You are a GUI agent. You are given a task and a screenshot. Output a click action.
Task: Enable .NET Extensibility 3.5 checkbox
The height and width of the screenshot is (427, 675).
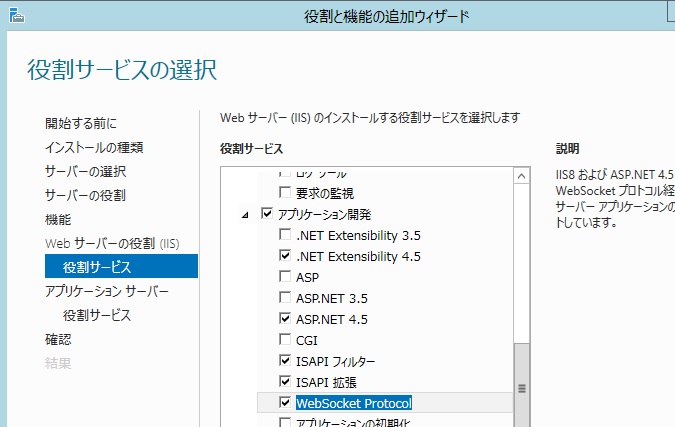pyautogui.click(x=285, y=235)
